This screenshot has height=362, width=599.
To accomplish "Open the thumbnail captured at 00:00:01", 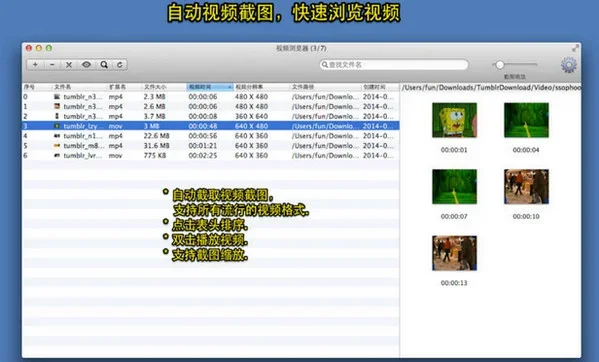I will coord(454,120).
